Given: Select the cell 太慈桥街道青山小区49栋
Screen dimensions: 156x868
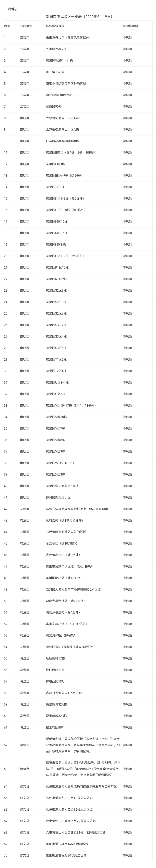Looking at the screenshot, I should (x=63, y=118).
